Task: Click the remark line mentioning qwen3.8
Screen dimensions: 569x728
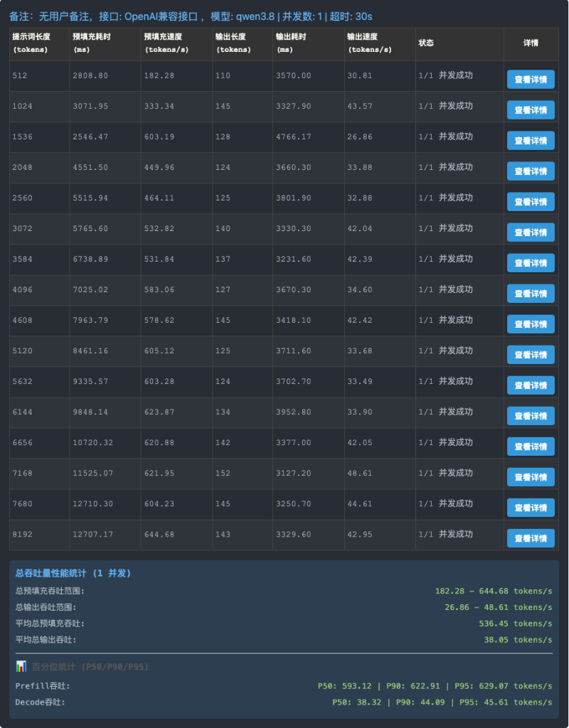Action: [191, 17]
